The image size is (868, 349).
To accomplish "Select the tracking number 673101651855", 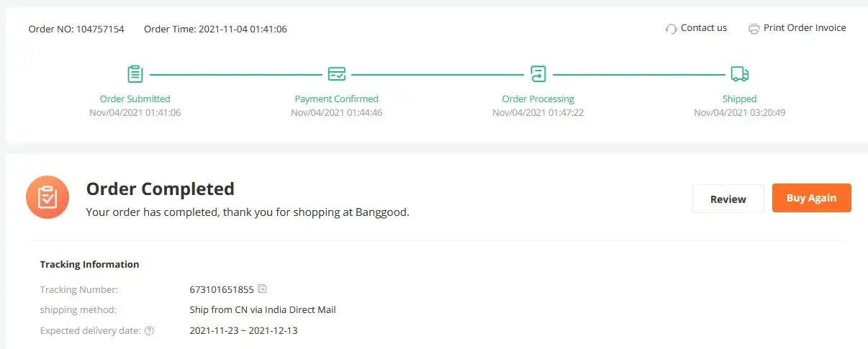I will [x=222, y=290].
